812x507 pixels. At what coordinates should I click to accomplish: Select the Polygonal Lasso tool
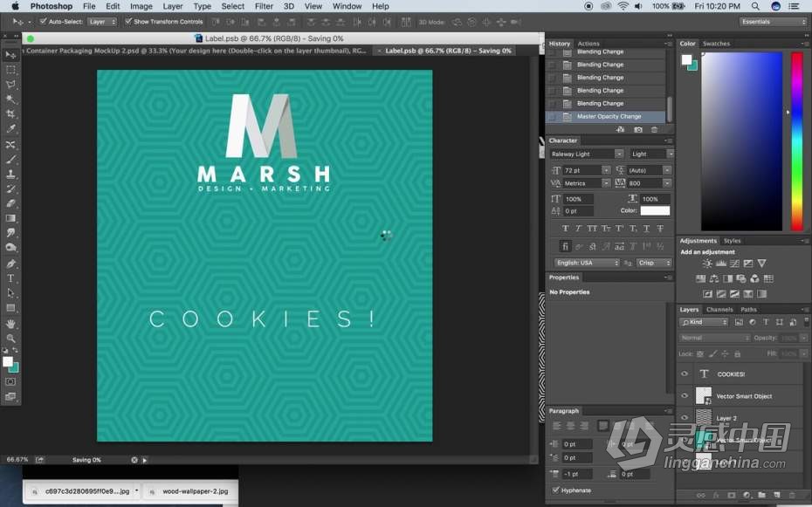(x=10, y=85)
